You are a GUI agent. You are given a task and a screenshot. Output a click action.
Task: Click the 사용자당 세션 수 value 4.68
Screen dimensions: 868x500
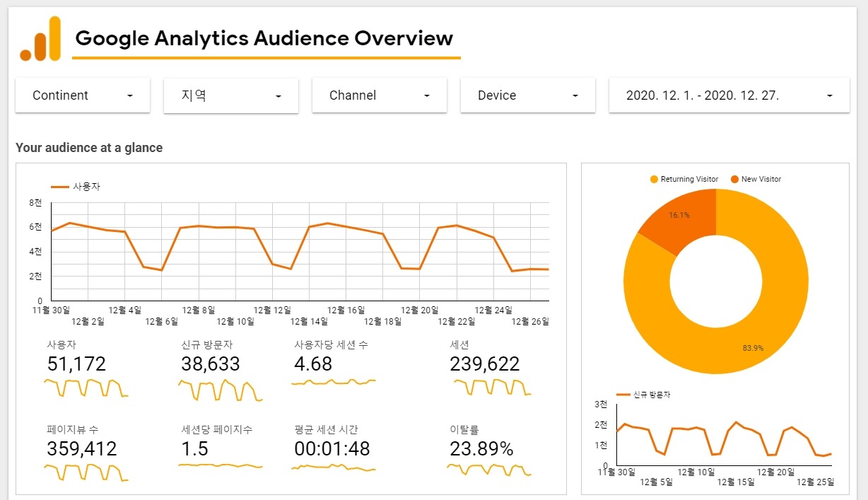(313, 364)
